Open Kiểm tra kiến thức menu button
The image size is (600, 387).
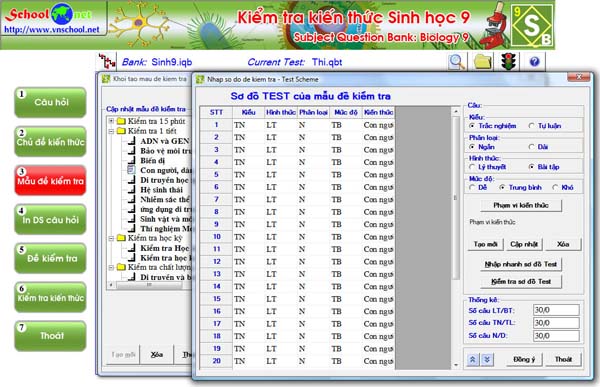point(50,297)
